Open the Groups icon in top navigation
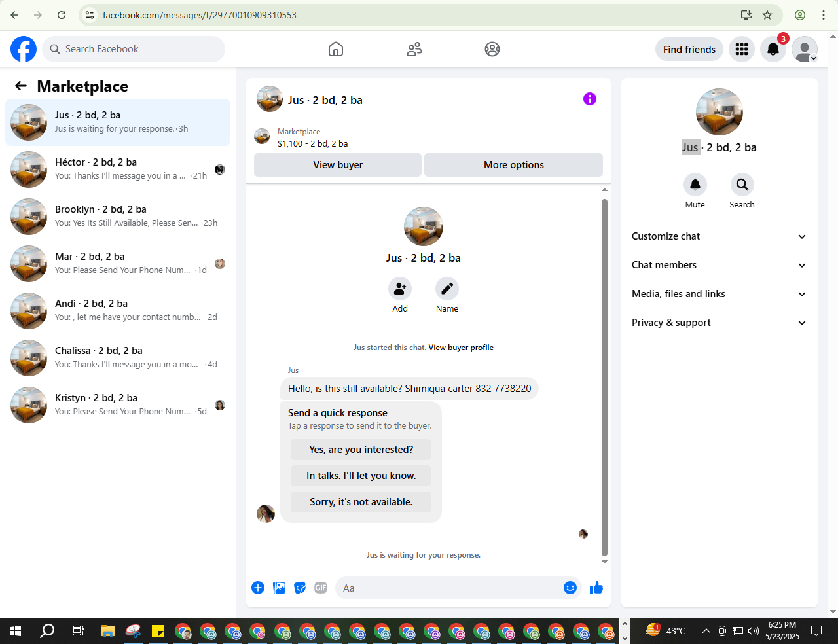Image resolution: width=838 pixels, height=644 pixels. tap(492, 49)
